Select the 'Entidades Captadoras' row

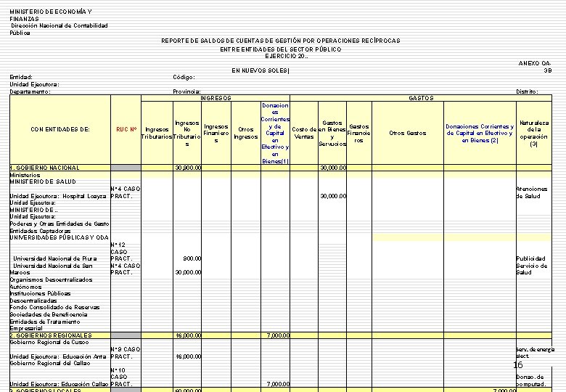pyautogui.click(x=40, y=231)
